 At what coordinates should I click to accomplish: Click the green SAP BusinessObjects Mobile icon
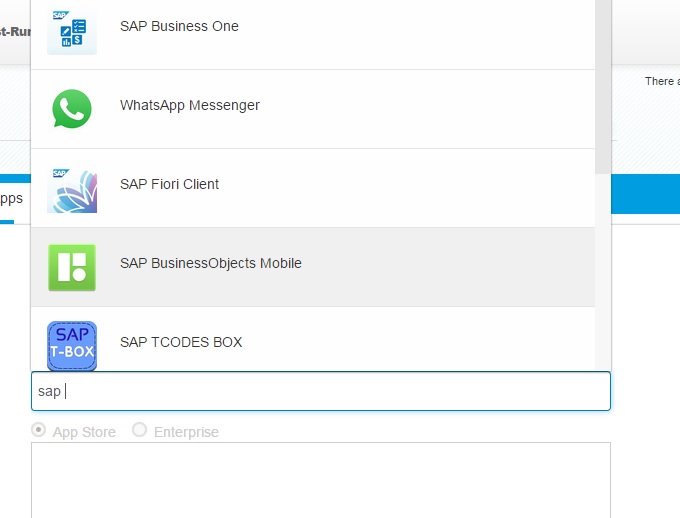[72, 267]
